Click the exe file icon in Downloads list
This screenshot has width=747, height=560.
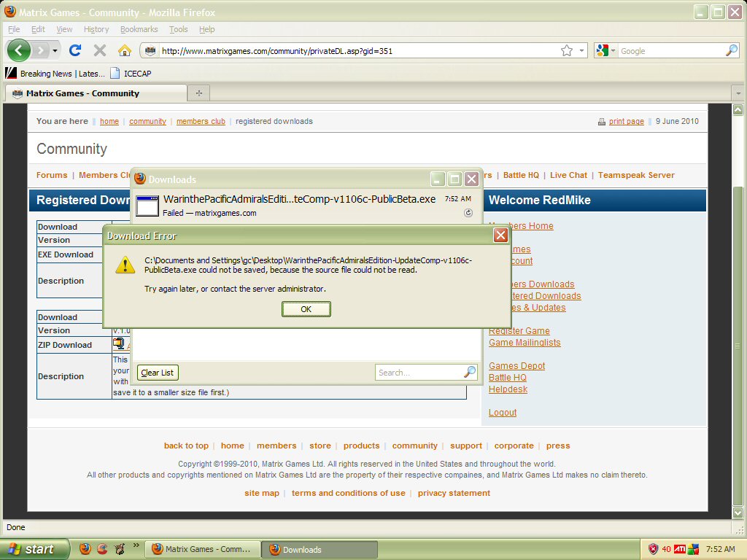coord(147,206)
